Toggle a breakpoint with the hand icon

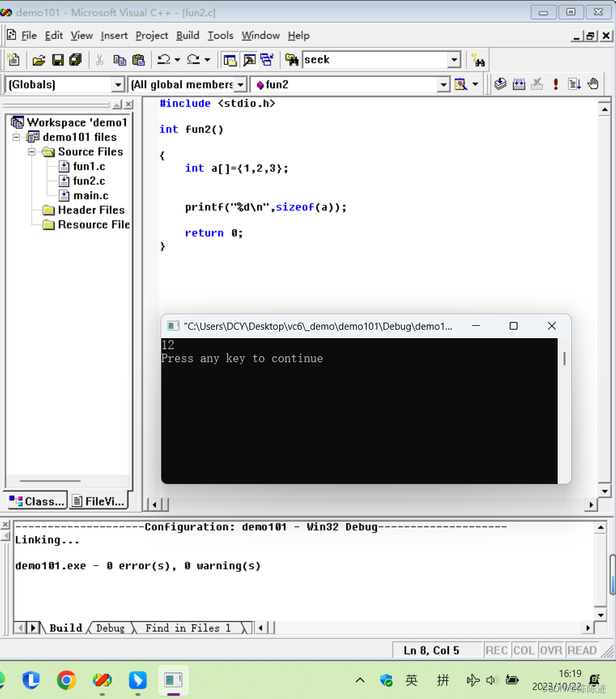pyautogui.click(x=593, y=84)
